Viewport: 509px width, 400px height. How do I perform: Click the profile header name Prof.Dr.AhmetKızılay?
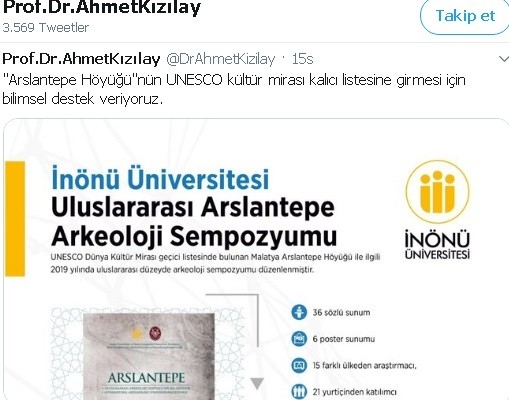tap(102, 7)
